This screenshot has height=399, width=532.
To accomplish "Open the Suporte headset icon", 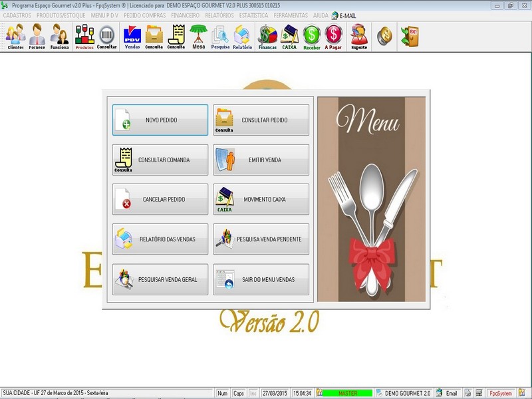I will coord(359,37).
